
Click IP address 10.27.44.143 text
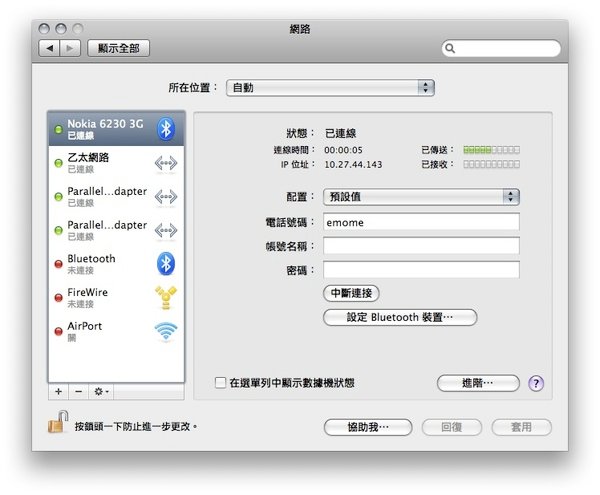[x=353, y=164]
